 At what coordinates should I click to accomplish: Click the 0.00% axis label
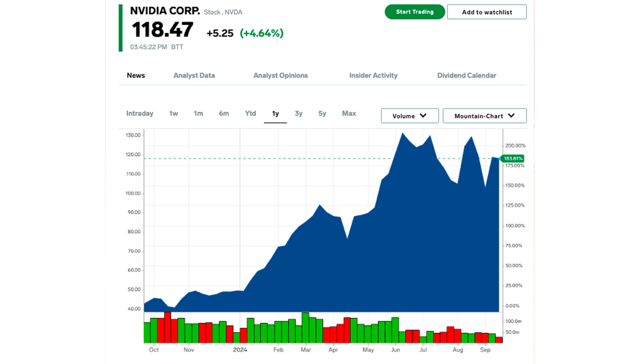point(512,306)
